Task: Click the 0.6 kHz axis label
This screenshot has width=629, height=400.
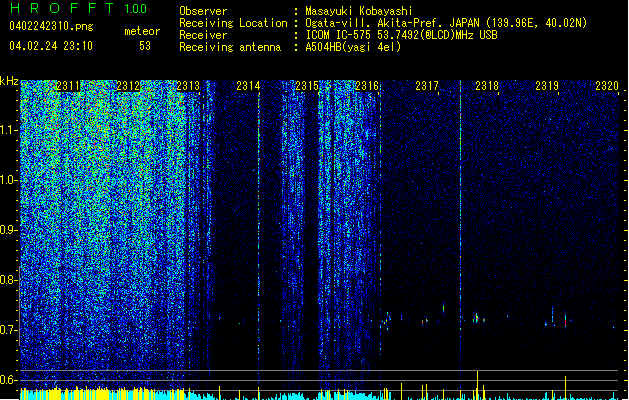Action: tap(8, 380)
